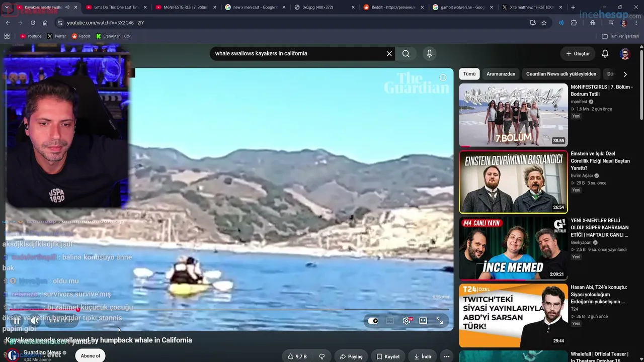Open the İnce Memed live stream thumbnail
Image resolution: width=644 pixels, height=362 pixels.
[x=513, y=248]
